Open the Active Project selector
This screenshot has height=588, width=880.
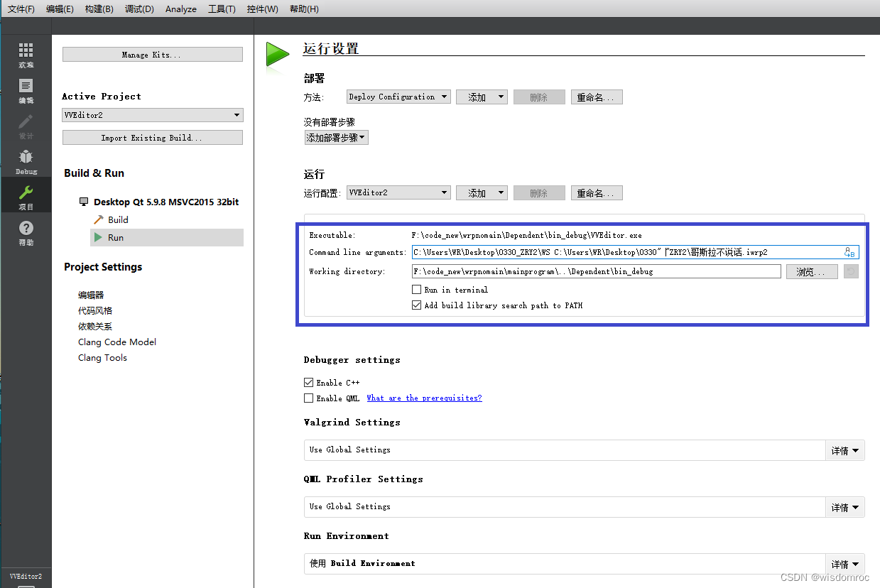click(152, 114)
